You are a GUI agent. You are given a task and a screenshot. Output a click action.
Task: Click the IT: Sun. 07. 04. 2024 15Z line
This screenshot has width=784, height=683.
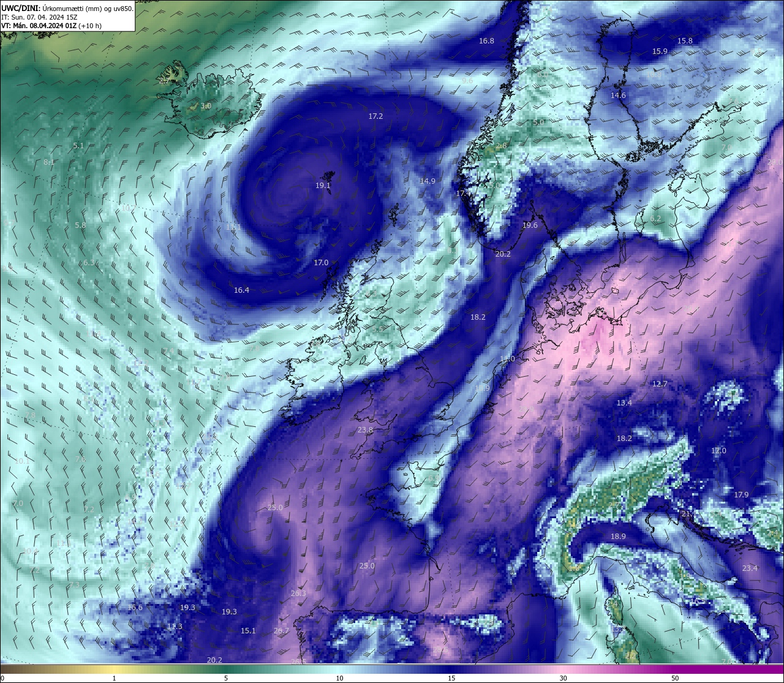[40, 17]
